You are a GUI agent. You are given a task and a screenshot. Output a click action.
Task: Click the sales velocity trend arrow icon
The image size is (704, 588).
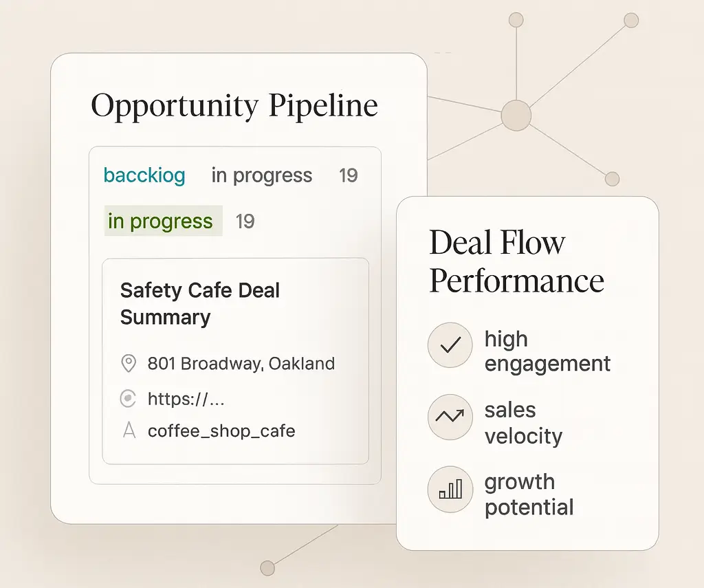point(450,416)
